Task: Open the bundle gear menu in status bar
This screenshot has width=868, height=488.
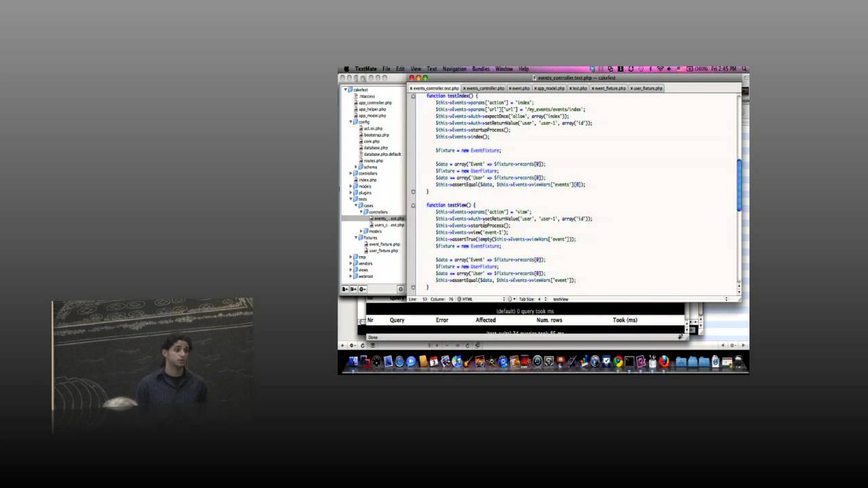Action: [511, 299]
